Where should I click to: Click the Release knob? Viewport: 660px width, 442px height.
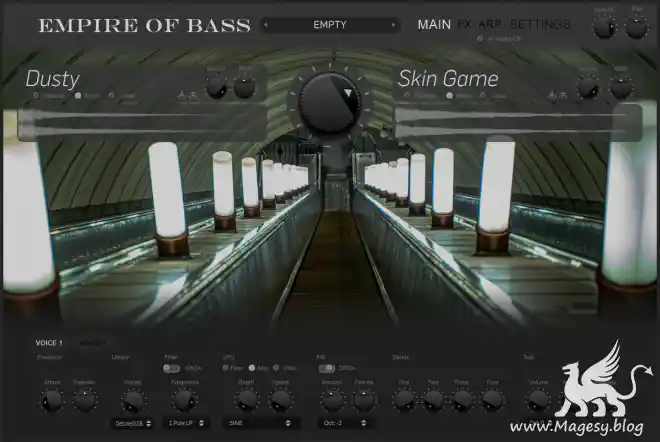[85, 400]
